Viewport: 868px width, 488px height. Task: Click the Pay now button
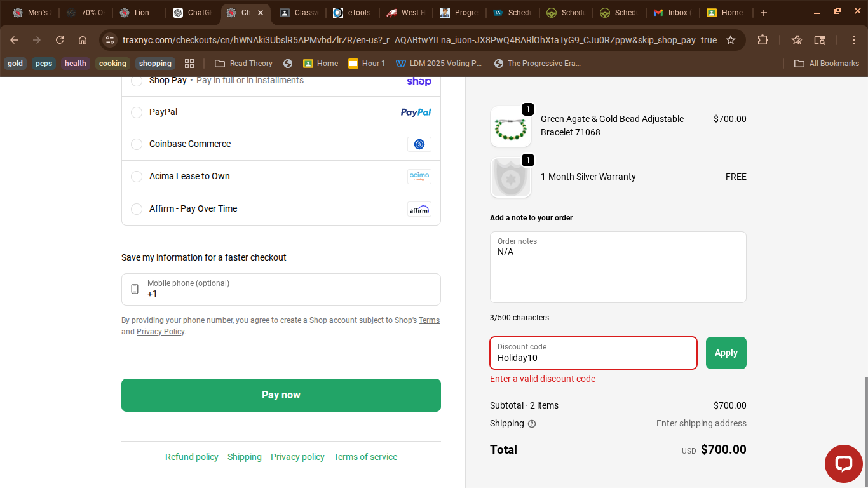281,395
